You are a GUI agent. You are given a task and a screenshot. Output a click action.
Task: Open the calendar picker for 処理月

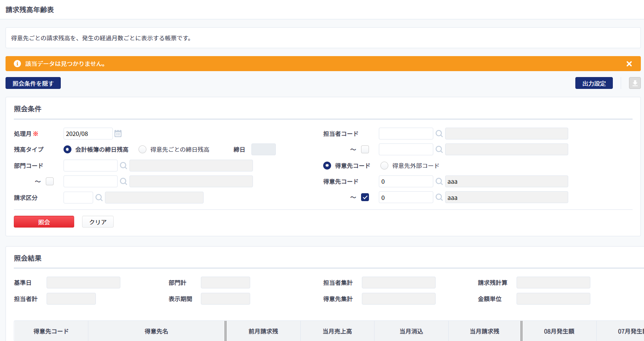click(x=118, y=134)
